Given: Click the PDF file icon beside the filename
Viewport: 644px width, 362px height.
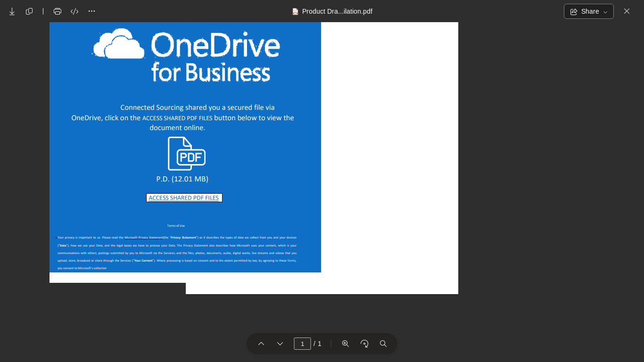Looking at the screenshot, I should [295, 11].
